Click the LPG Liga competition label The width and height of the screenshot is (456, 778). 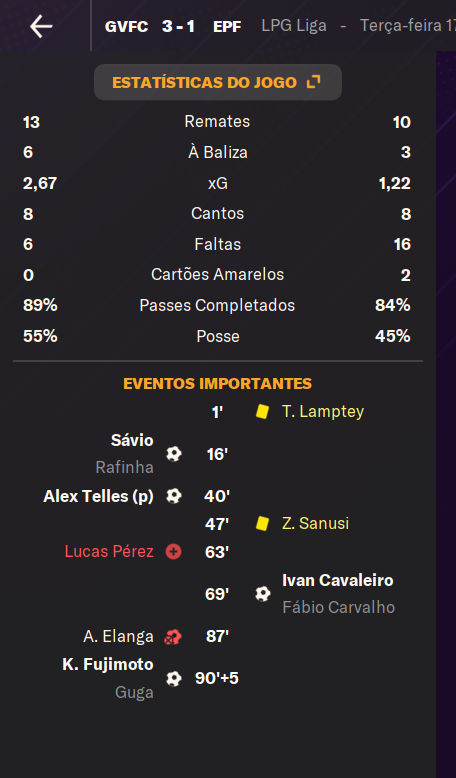pyautogui.click(x=294, y=26)
